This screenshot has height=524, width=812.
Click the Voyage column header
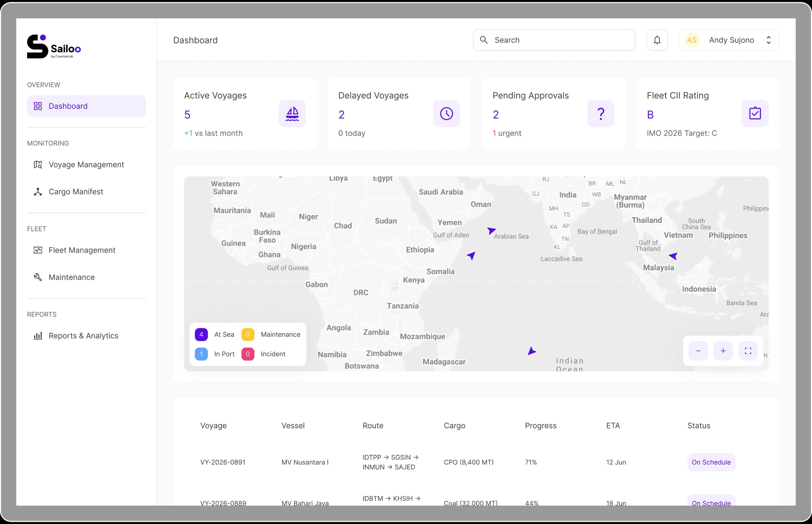[x=213, y=426]
